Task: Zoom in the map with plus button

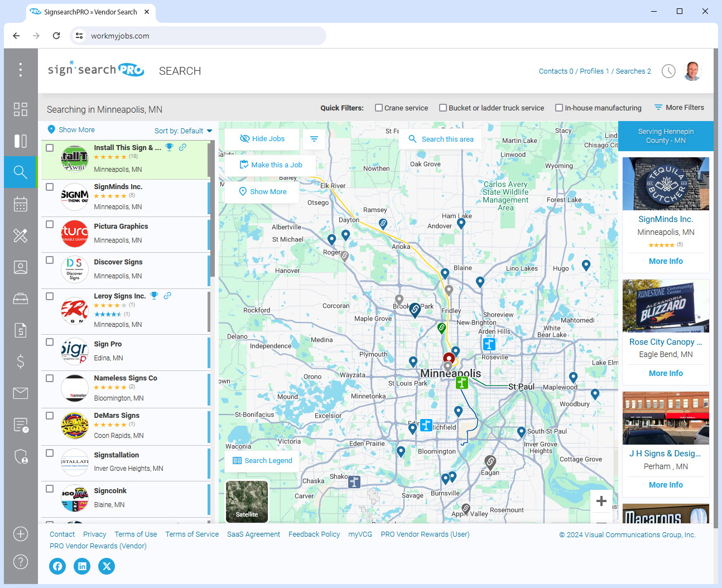Action: 601,501
